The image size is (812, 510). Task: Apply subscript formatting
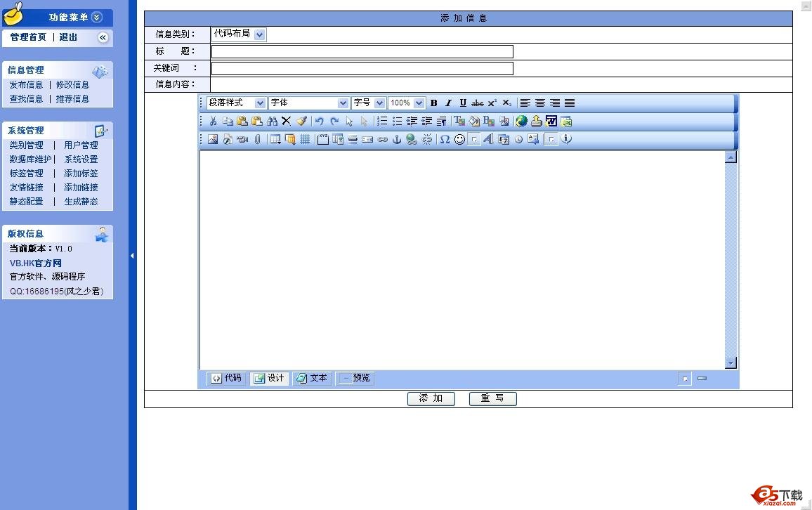[506, 103]
